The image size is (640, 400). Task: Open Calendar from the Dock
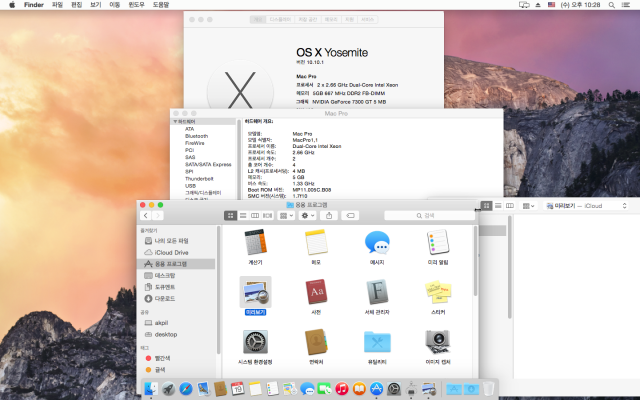238,389
